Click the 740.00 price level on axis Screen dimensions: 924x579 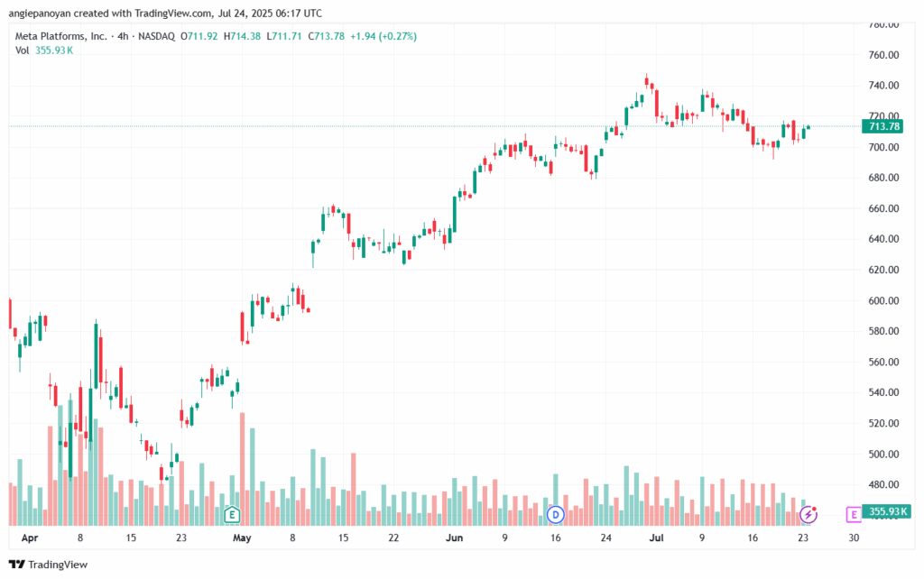(884, 86)
